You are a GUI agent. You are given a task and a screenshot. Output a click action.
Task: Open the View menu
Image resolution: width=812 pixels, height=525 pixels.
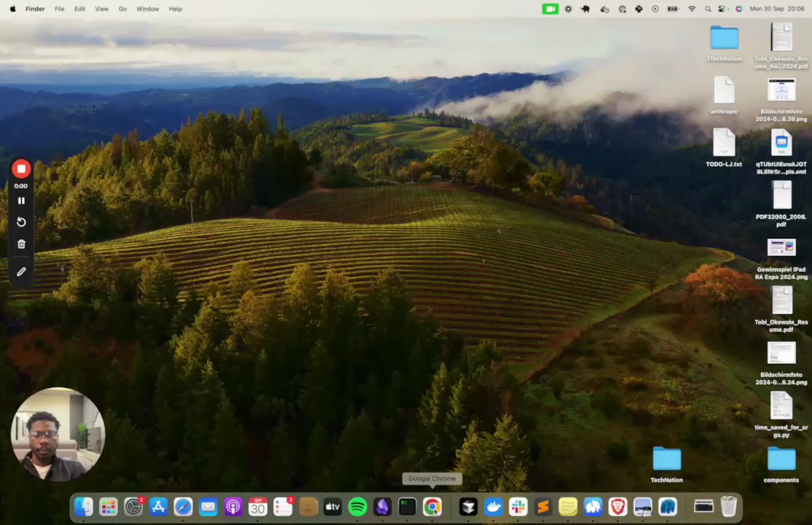101,9
